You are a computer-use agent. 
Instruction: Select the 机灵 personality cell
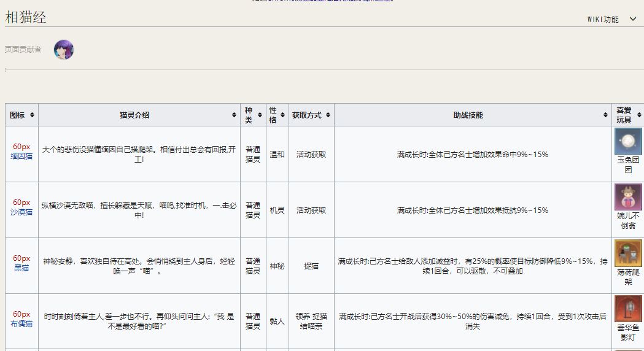[277, 210]
